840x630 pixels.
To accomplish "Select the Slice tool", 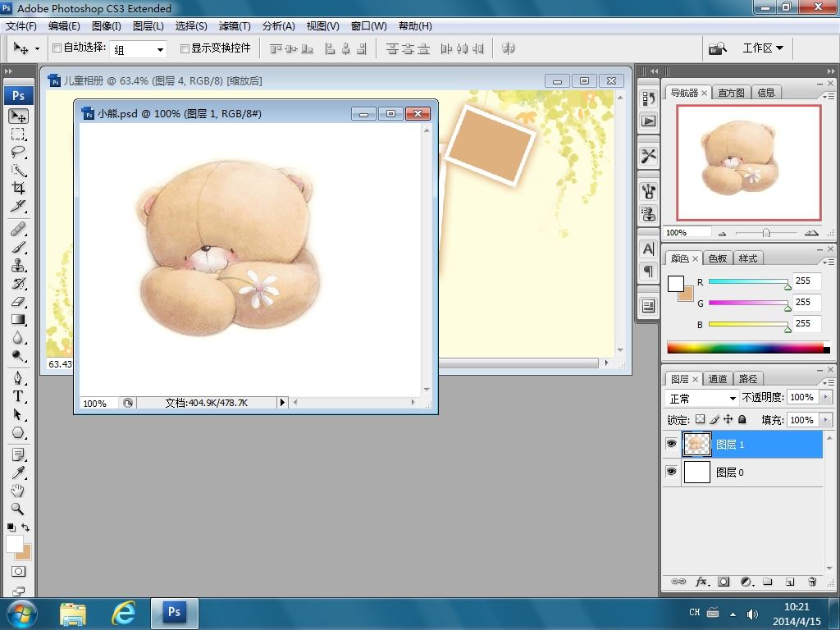I will click(x=18, y=206).
